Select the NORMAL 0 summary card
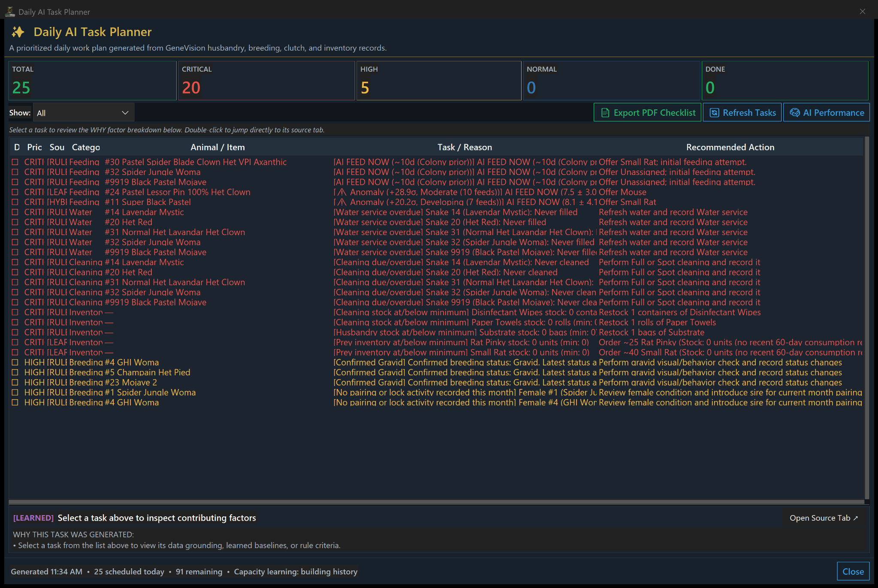878x588 pixels. pos(611,81)
